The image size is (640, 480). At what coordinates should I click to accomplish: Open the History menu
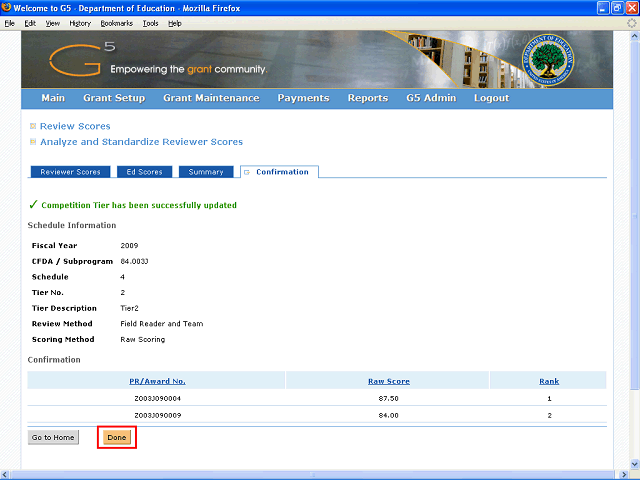tap(80, 23)
